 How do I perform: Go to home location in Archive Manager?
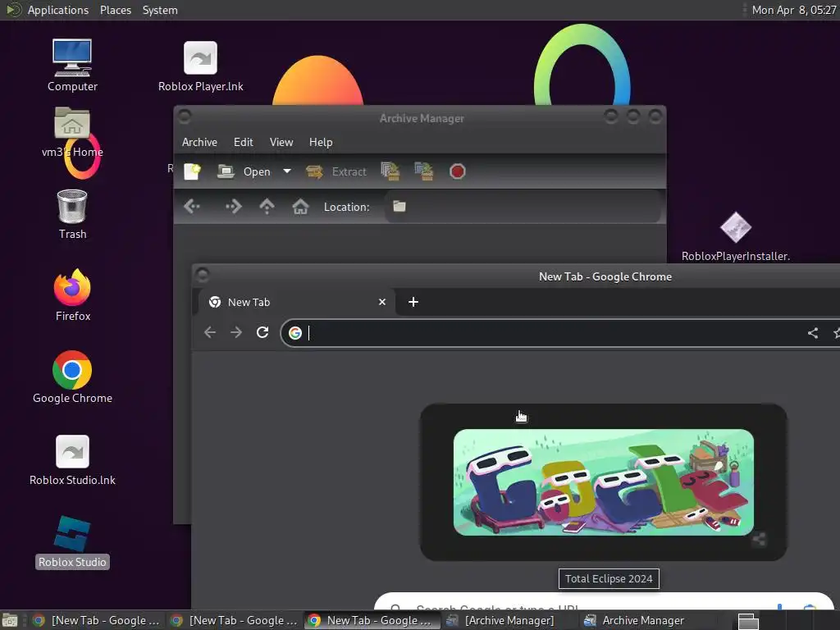click(300, 206)
